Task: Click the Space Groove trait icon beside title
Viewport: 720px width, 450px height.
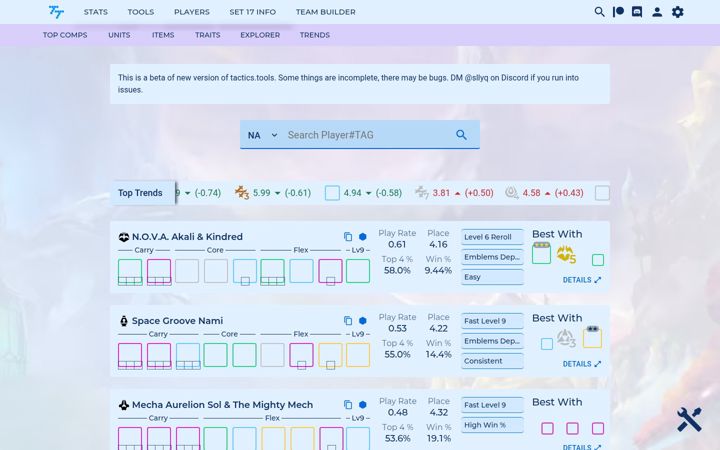Action: (124, 321)
